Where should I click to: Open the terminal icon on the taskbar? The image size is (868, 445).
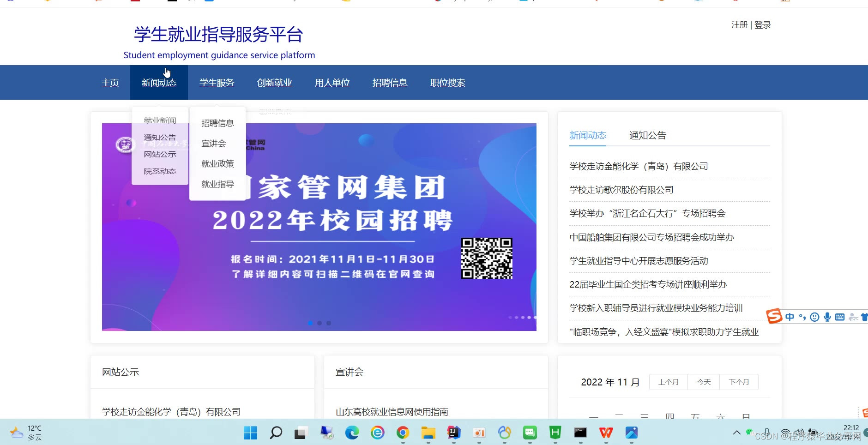click(580, 433)
